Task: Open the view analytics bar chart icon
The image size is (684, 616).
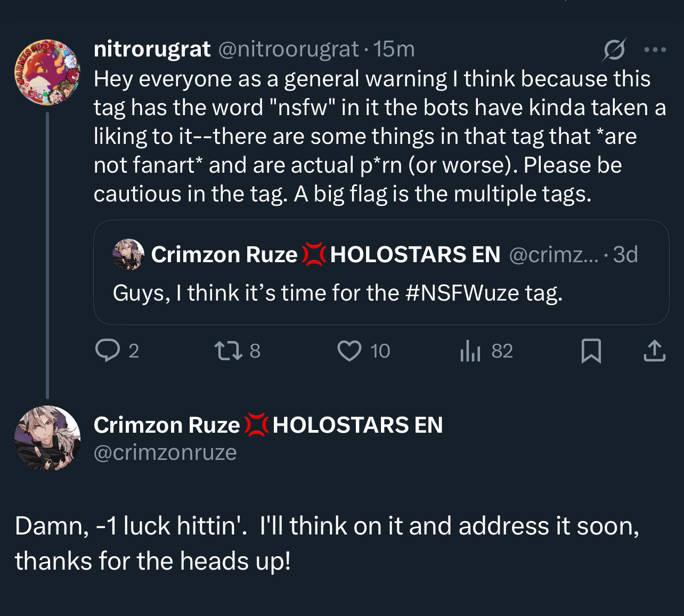Action: click(470, 351)
